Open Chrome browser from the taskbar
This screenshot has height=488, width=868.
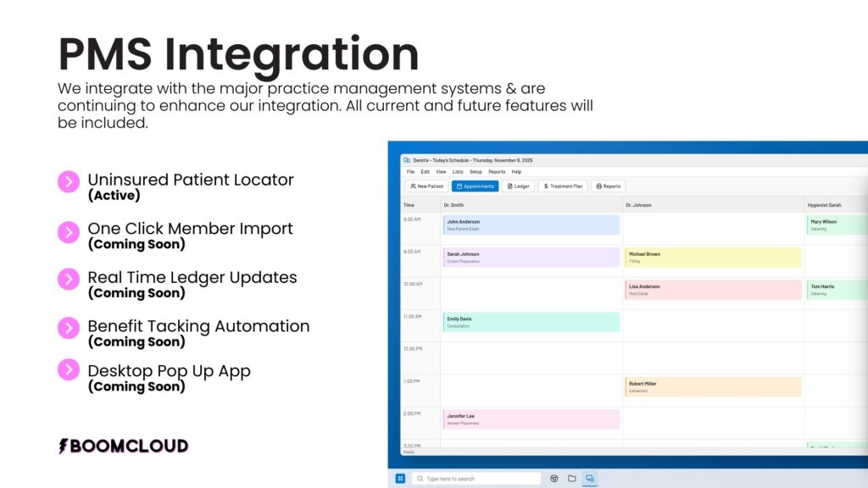point(554,479)
